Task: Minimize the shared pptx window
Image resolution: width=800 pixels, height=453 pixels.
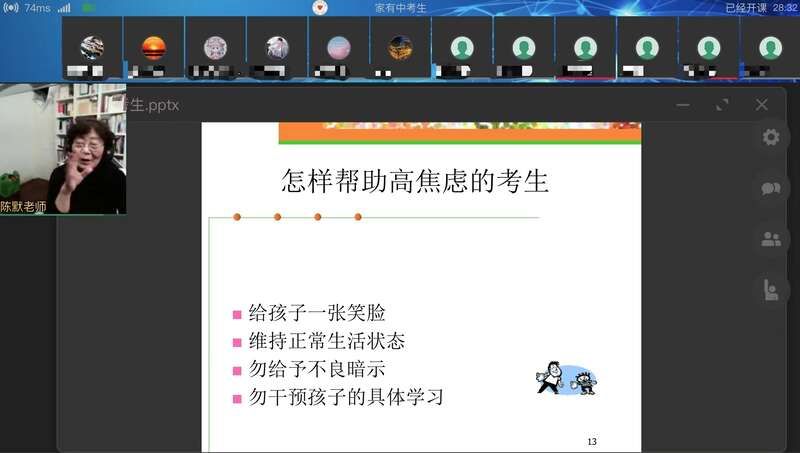Action: [683, 105]
